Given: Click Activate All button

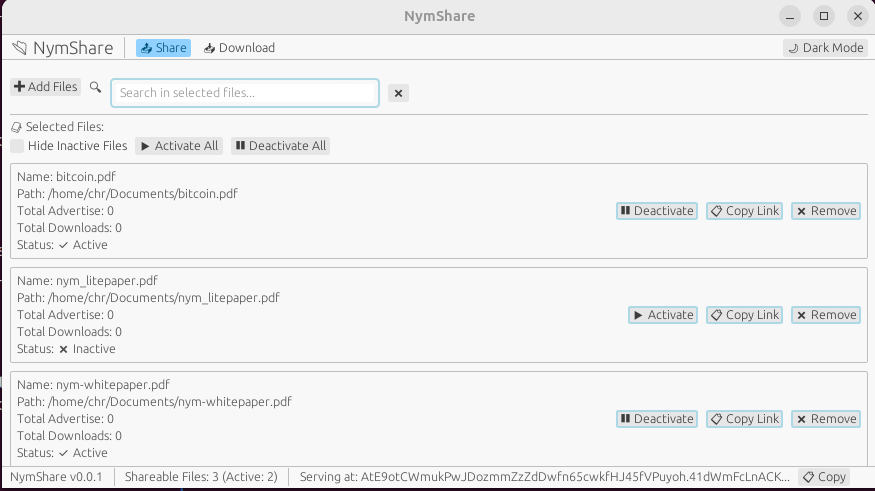Looking at the screenshot, I should click(x=179, y=146).
